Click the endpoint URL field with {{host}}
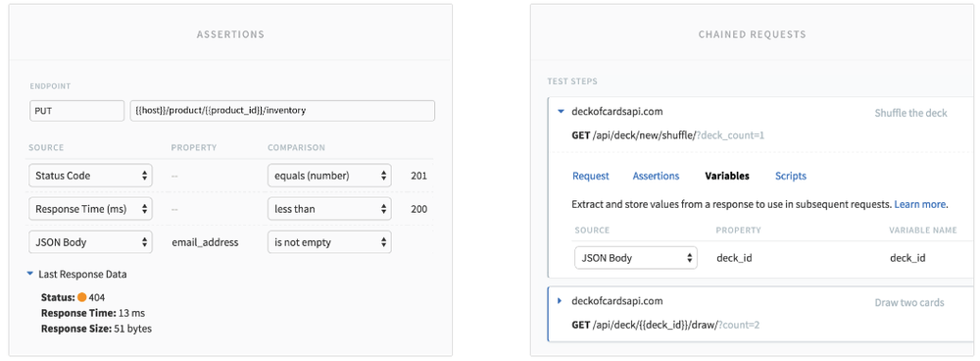 [282, 111]
